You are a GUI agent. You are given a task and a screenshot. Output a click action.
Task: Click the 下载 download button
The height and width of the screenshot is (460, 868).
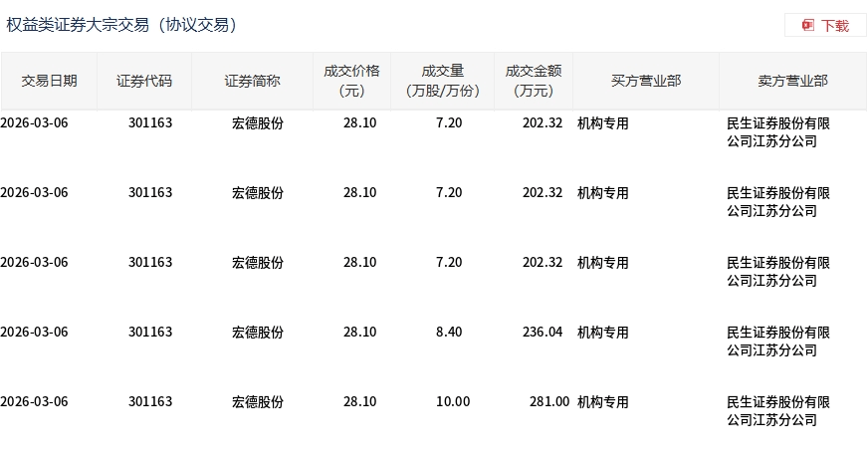[825, 26]
